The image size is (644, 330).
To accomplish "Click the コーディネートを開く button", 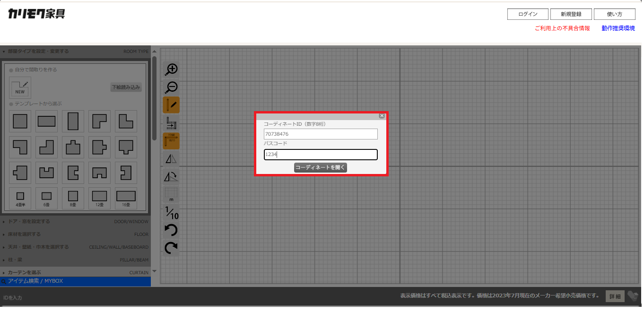I will tap(321, 167).
